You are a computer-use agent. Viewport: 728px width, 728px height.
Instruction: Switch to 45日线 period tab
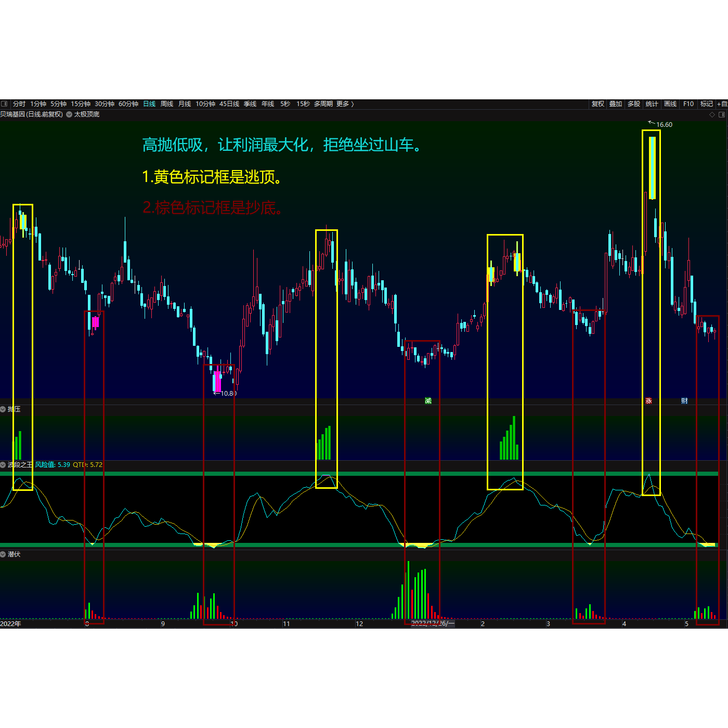pyautogui.click(x=229, y=104)
